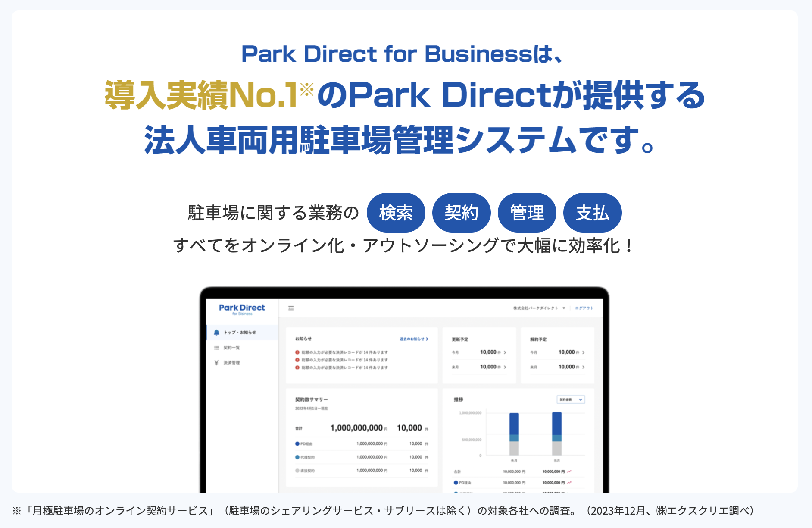Click the 当月 bar in the 推移 chart
The height and width of the screenshot is (528, 812).
point(557,434)
